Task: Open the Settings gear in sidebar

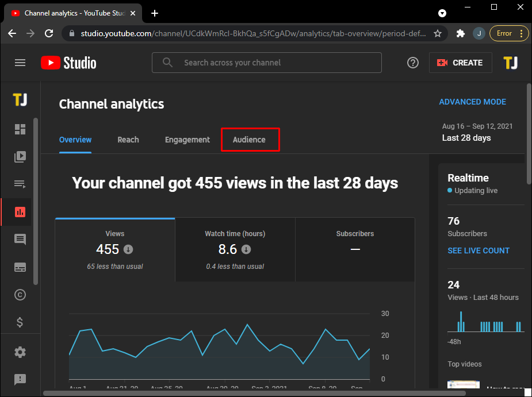Action: pos(20,352)
